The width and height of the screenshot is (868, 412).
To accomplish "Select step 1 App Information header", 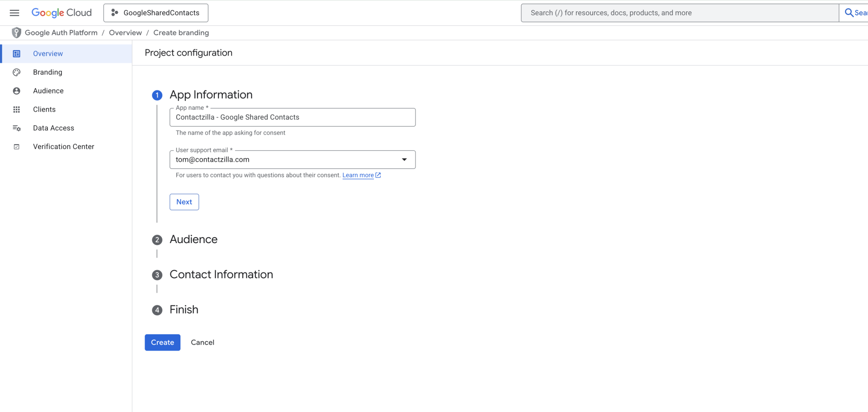I will [x=211, y=94].
